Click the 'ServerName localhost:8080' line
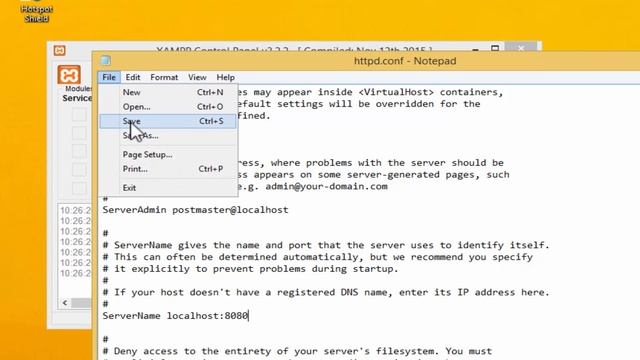The height and width of the screenshot is (360, 640). point(176,316)
